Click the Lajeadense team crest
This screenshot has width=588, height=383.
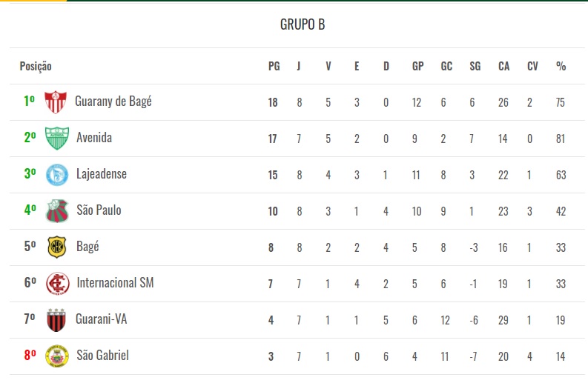pyautogui.click(x=56, y=174)
